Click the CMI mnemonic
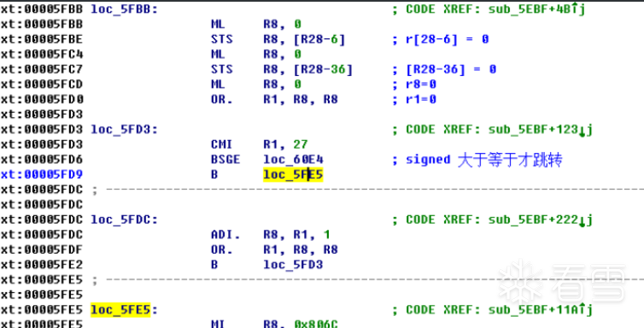The width and height of the screenshot is (644, 328). click(x=222, y=144)
